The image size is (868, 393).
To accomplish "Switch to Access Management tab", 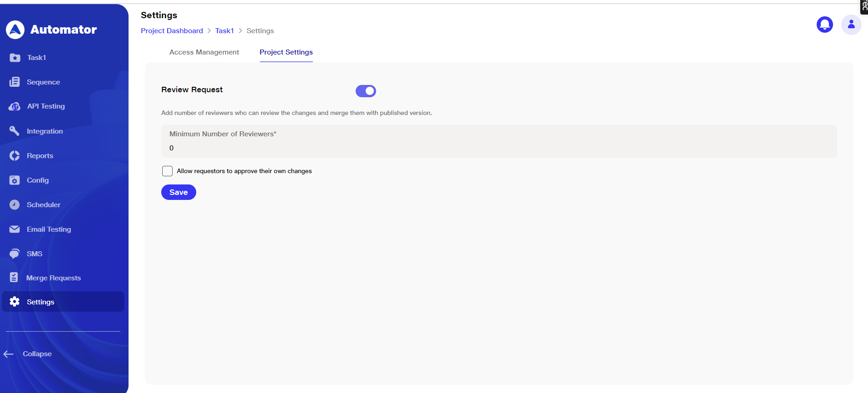I will tap(204, 52).
